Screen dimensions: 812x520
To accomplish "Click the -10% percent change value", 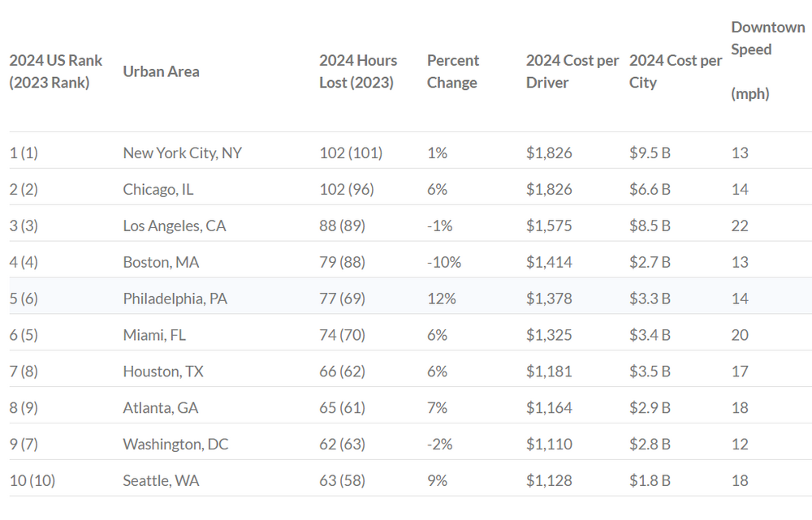I will (x=444, y=262).
